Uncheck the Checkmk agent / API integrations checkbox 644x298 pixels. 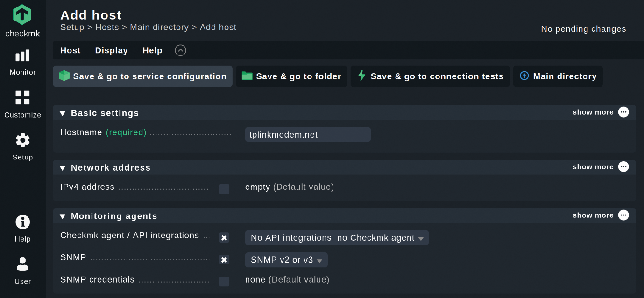[224, 238]
